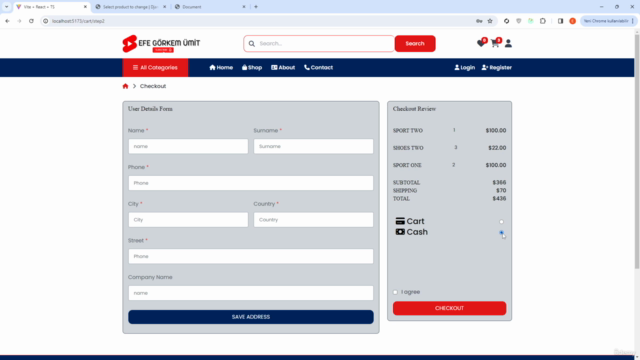Click the $436 total value
This screenshot has width=640, height=360.
click(x=499, y=199)
